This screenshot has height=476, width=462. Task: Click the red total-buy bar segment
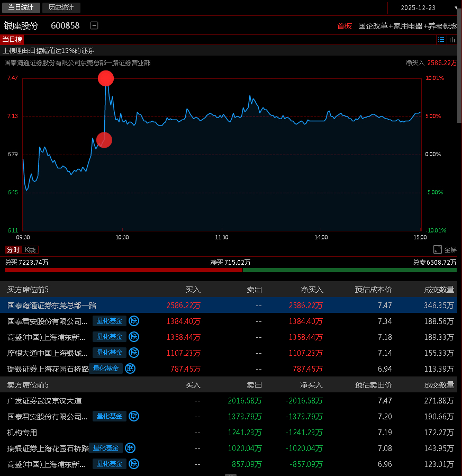123,270
